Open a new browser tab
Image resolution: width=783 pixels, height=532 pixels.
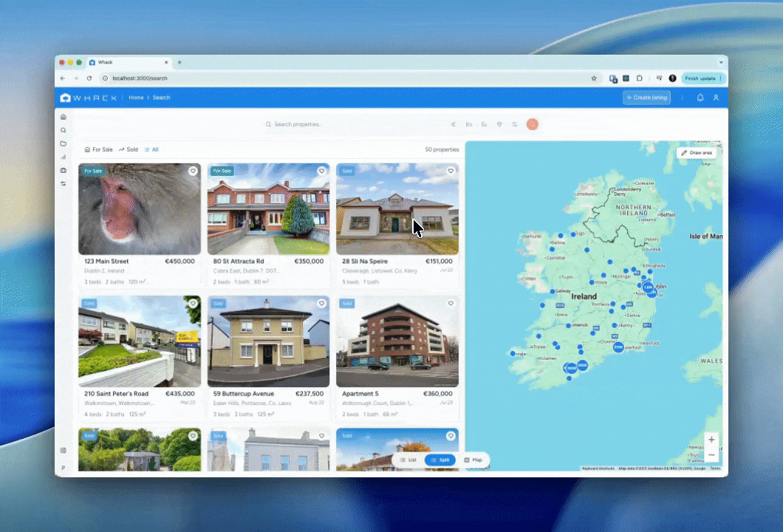coord(179,63)
